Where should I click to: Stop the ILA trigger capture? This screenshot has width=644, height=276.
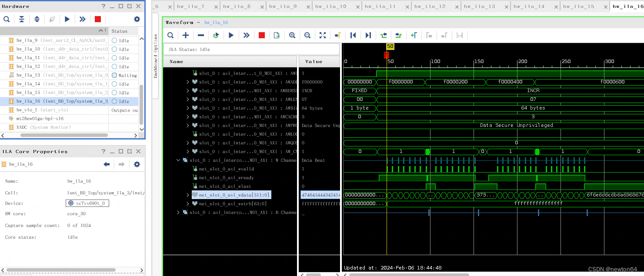(x=261, y=35)
